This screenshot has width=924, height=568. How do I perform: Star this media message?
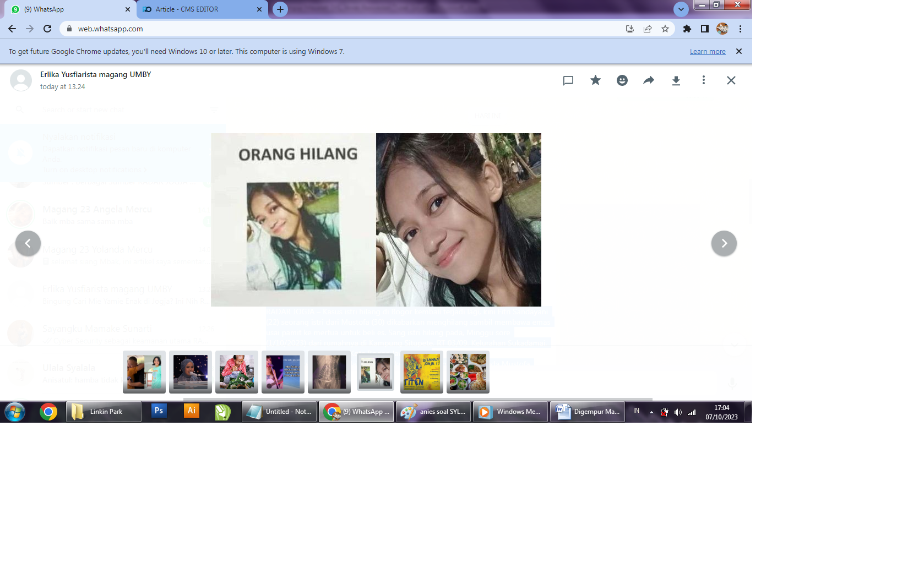click(x=595, y=80)
